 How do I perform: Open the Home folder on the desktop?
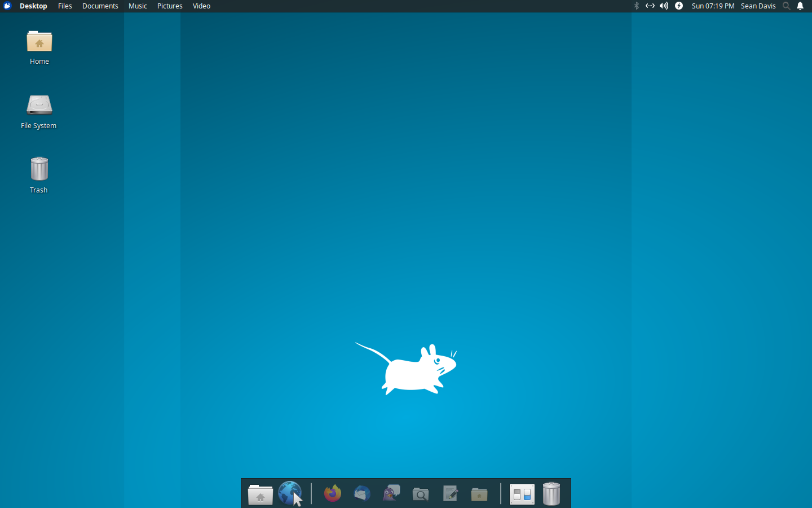click(x=39, y=48)
